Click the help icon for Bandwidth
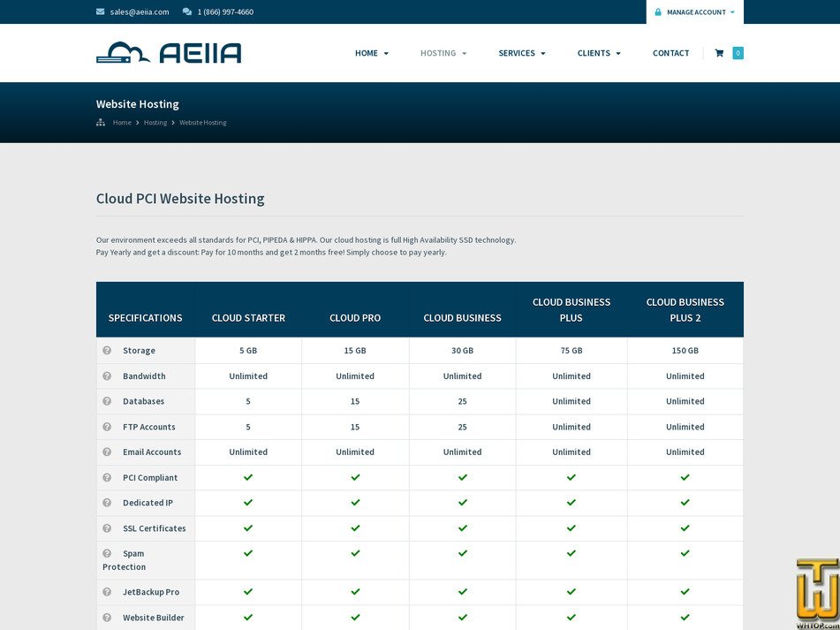The image size is (840, 630). click(x=107, y=376)
